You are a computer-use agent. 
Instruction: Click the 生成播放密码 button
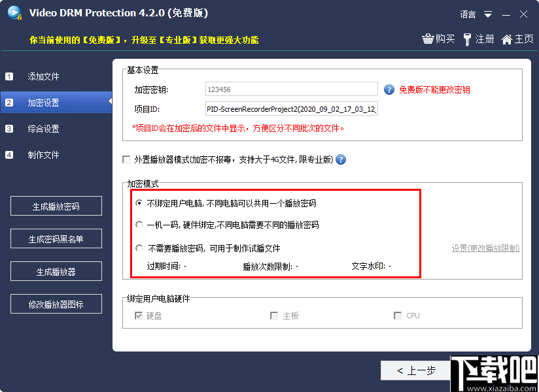point(56,206)
